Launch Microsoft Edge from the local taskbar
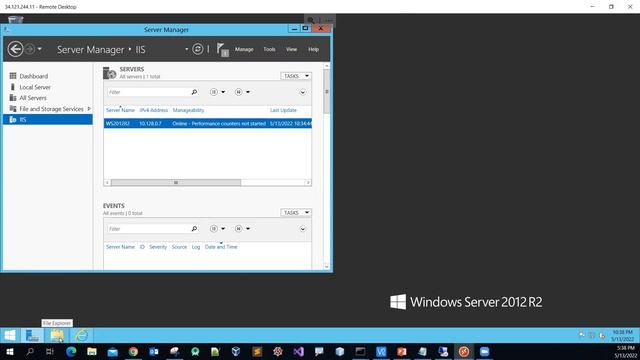The width and height of the screenshot is (640, 360). click(71, 352)
